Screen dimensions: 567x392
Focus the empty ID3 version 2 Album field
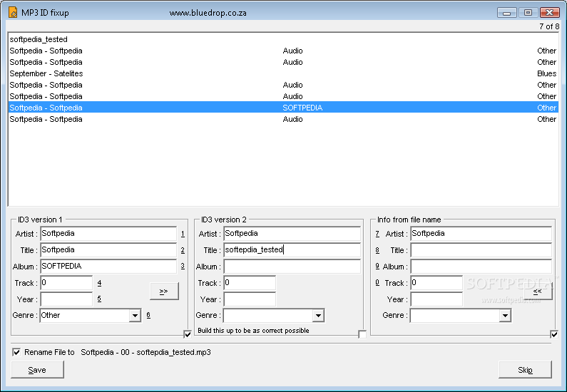tap(292, 267)
